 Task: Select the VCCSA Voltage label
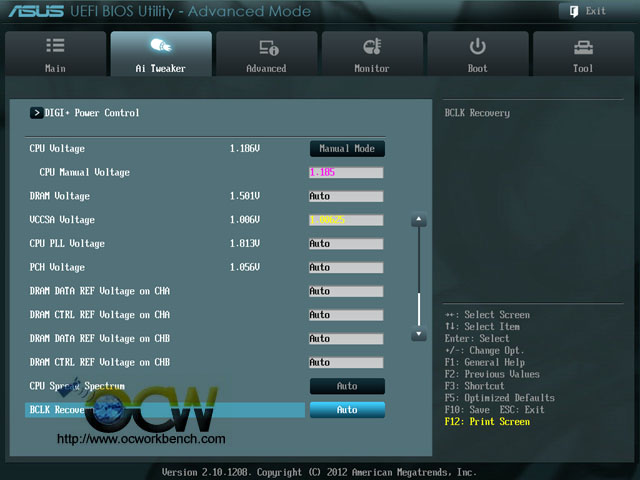coord(62,220)
